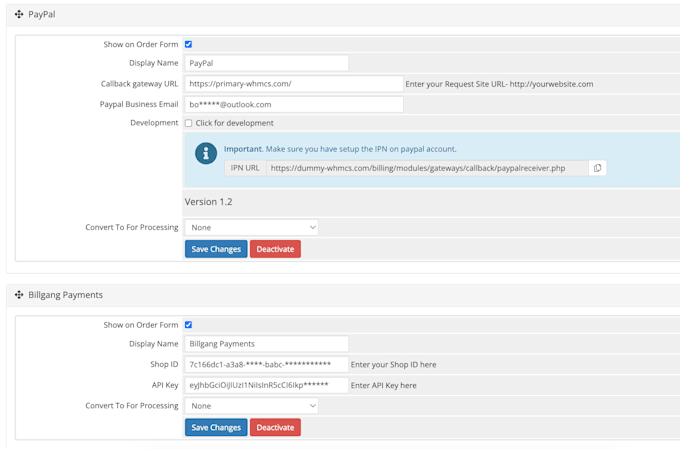Click the API Key input field
The width and height of the screenshot is (680, 449).
[267, 385]
